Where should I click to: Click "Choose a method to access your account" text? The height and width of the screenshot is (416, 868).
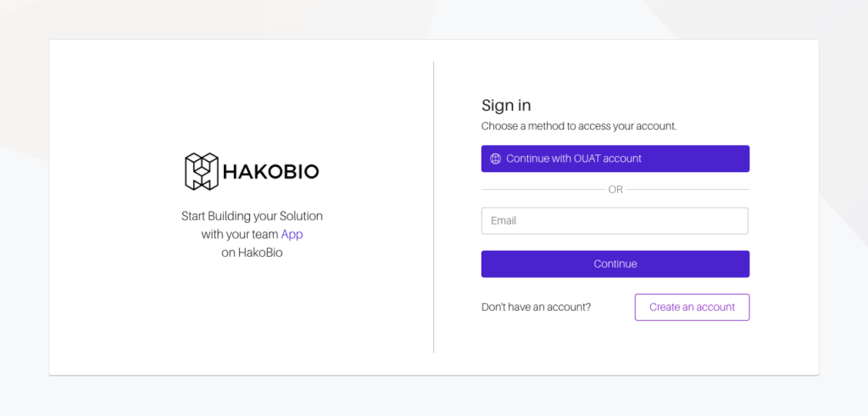[x=579, y=126]
